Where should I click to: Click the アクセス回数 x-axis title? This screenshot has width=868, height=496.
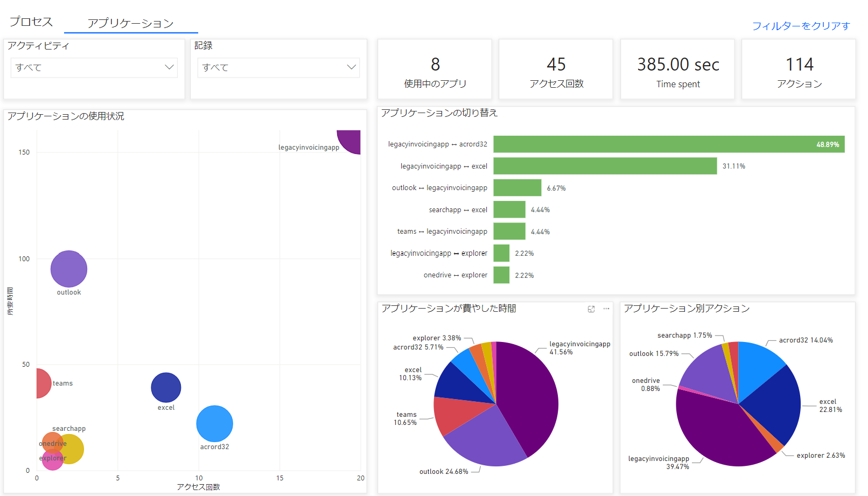pos(198,487)
